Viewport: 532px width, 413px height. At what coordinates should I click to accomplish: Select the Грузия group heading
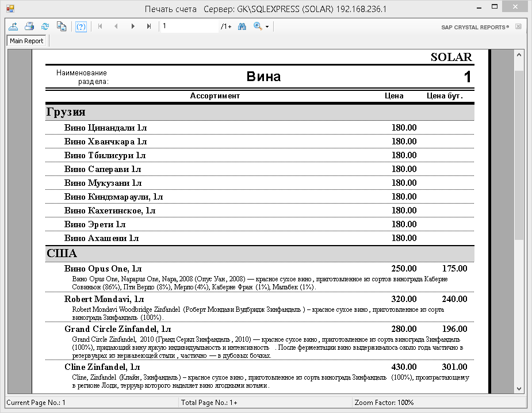coord(66,112)
